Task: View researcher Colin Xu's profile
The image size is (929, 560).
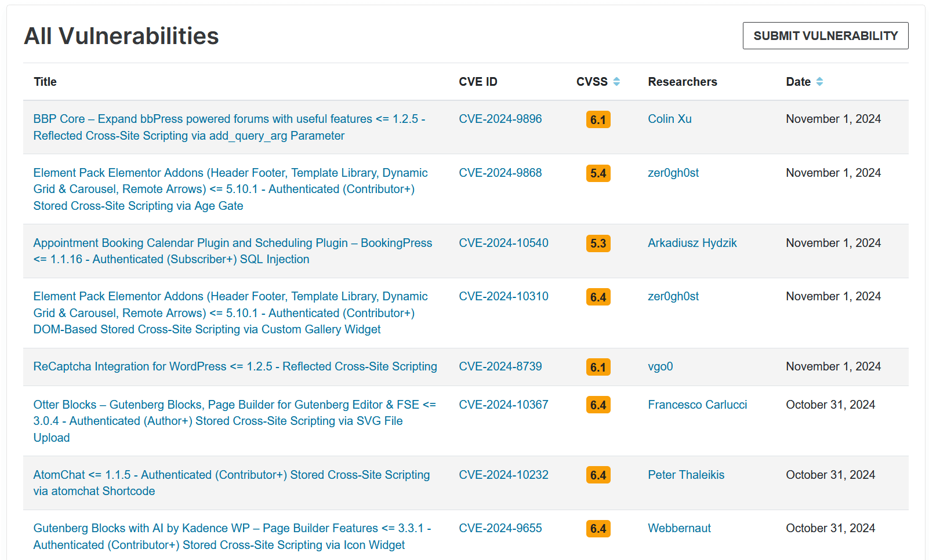Action: [x=669, y=119]
